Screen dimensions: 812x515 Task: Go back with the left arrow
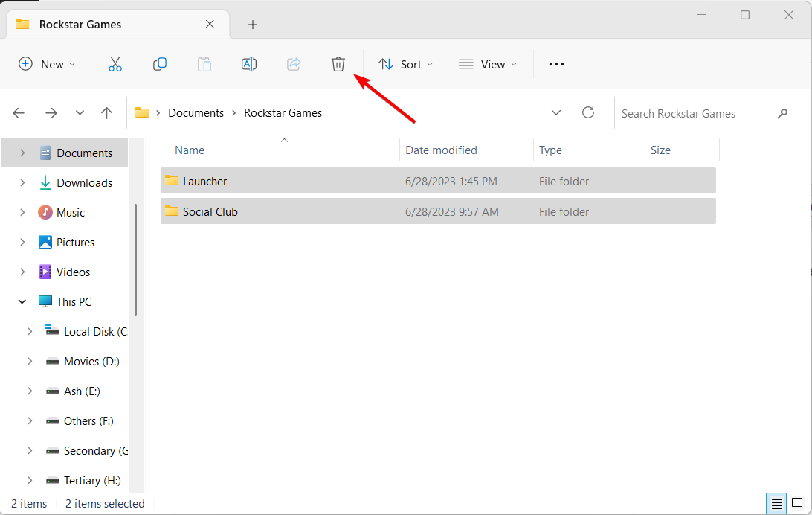tap(19, 113)
